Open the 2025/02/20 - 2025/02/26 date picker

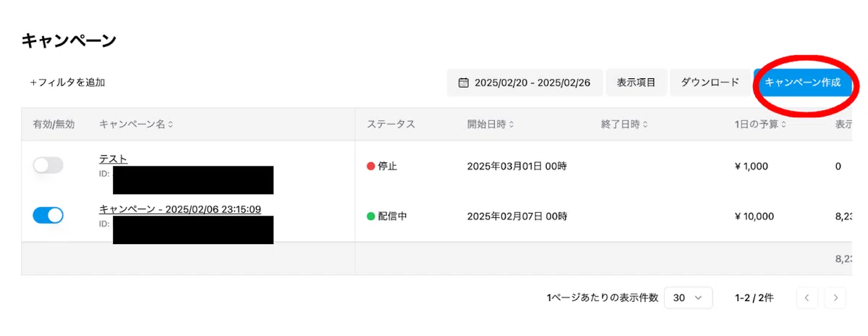coord(524,83)
